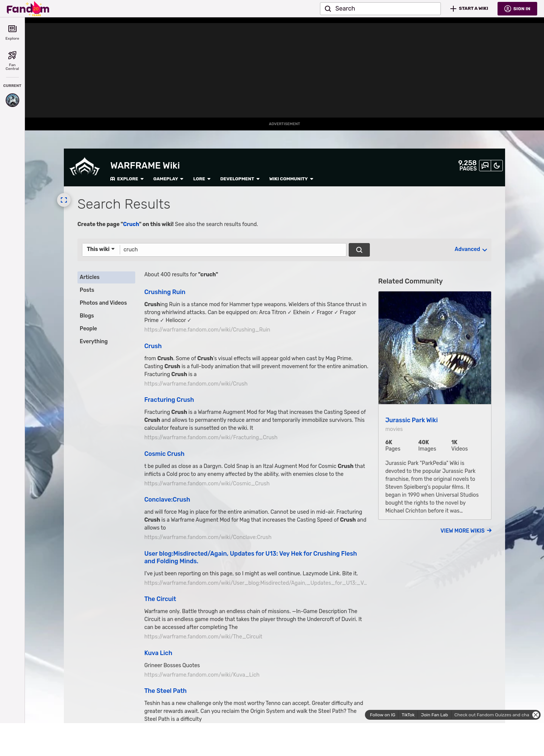Click the current wiki avatar icon

pyautogui.click(x=12, y=100)
